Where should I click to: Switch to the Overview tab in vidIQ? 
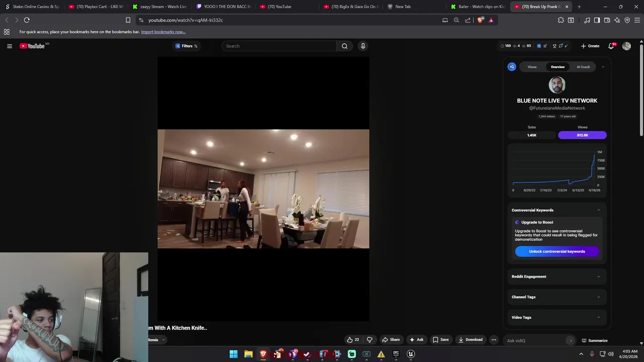557,67
